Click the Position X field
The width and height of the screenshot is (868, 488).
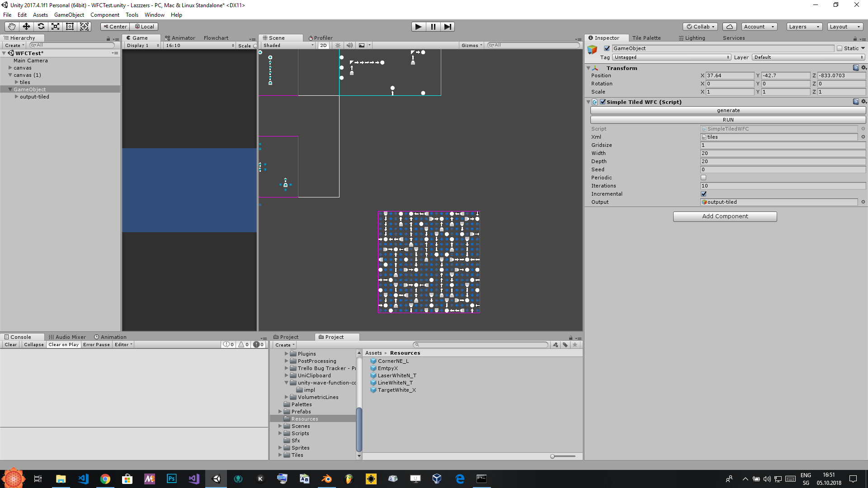click(730, 75)
